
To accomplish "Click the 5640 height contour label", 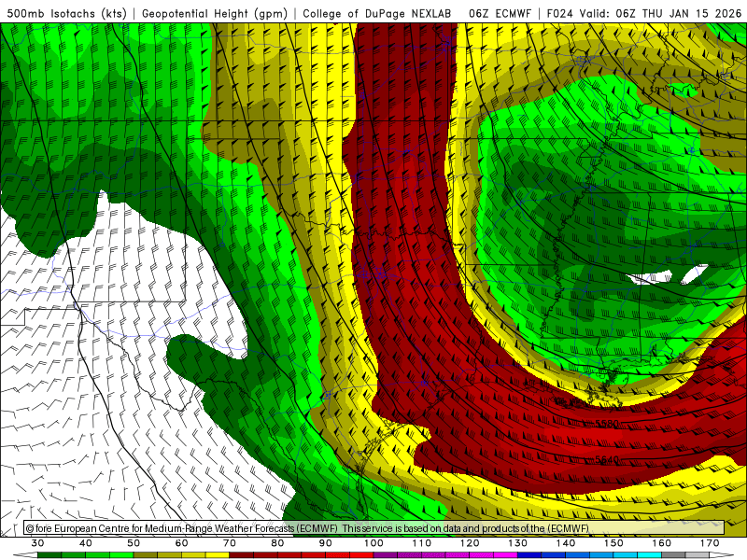I will [x=607, y=459].
